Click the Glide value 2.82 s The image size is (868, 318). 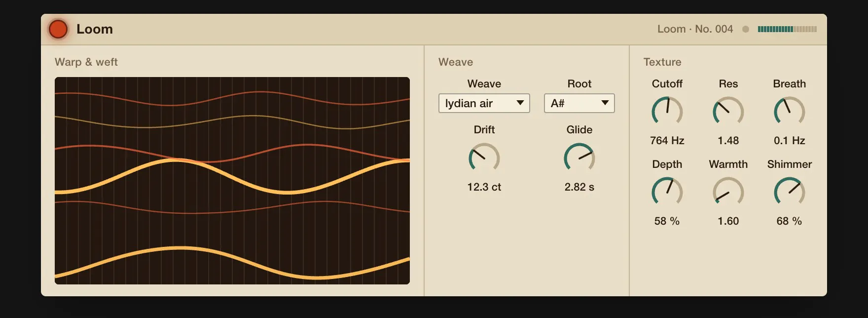[x=579, y=187]
